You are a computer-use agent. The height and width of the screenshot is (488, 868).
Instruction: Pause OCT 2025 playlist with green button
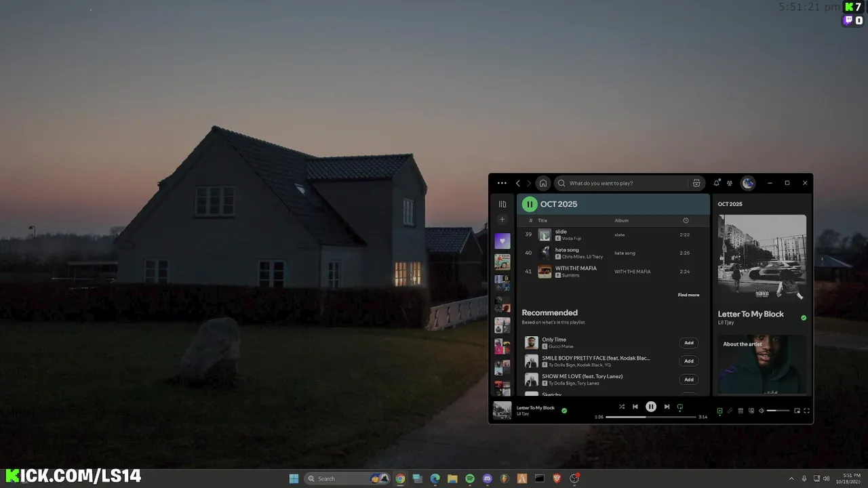click(x=530, y=204)
